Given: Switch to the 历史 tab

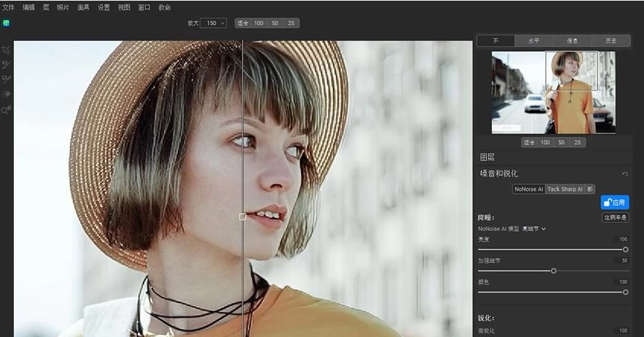Looking at the screenshot, I should pos(611,40).
